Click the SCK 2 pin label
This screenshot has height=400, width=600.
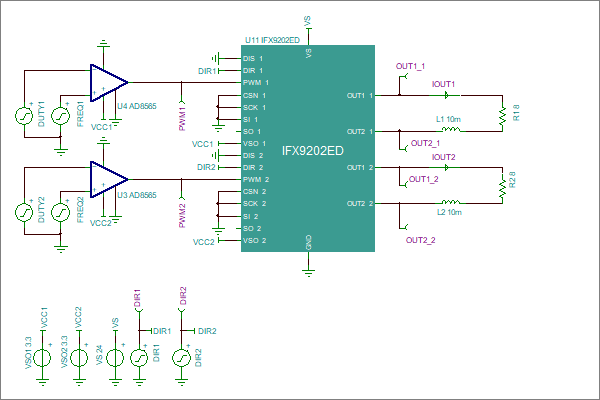254,204
